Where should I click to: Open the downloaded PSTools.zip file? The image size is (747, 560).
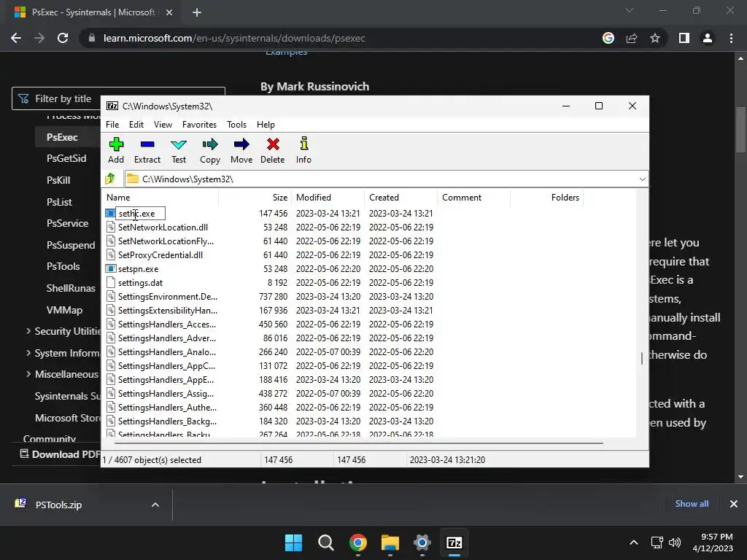tap(58, 505)
